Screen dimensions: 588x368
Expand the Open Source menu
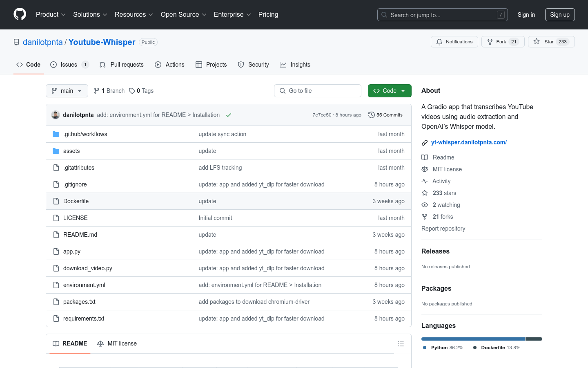coord(184,14)
